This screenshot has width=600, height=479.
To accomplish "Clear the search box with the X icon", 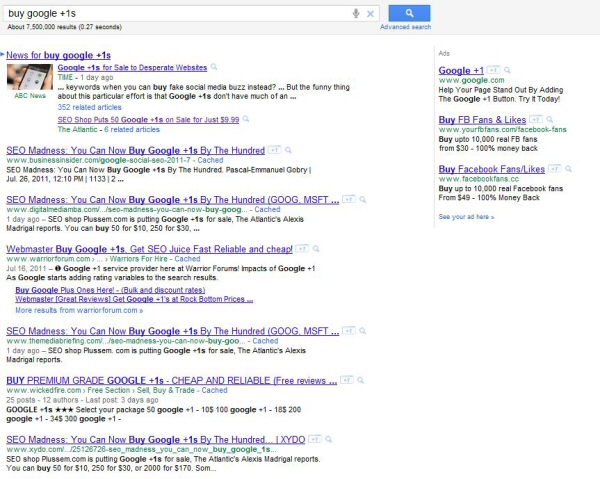I will (x=370, y=14).
